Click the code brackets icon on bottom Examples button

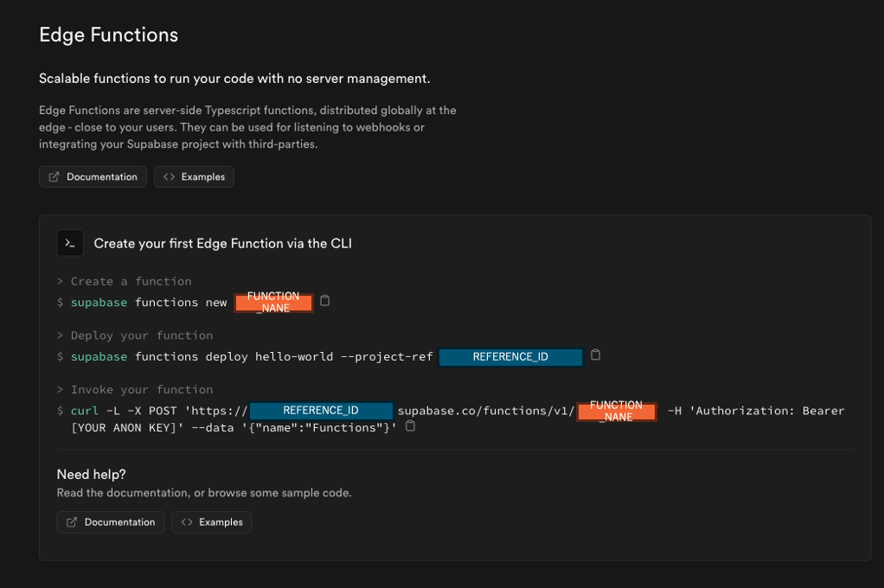[188, 521]
